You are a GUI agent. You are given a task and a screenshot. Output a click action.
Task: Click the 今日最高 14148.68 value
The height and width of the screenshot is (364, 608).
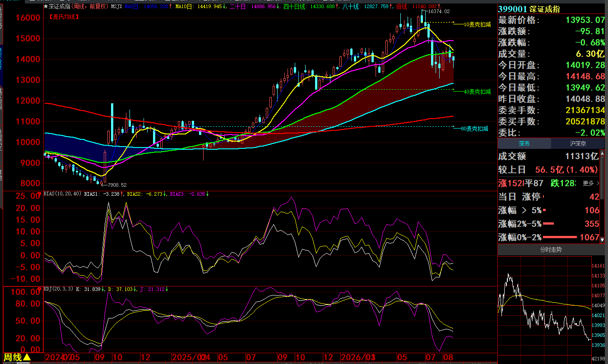(585, 76)
